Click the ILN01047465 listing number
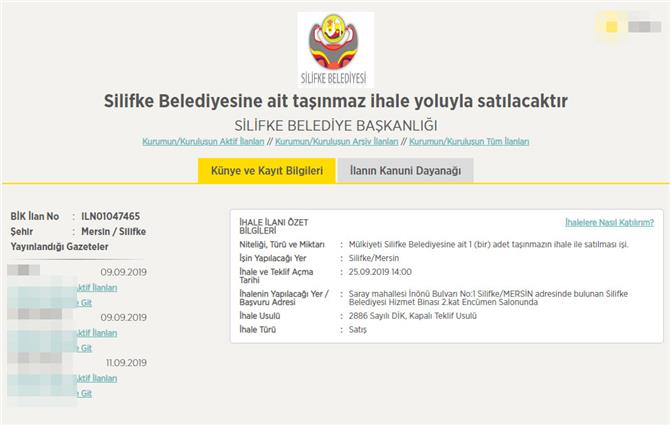 (110, 216)
